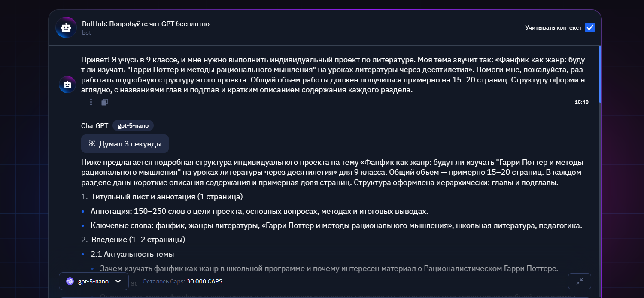Click the "bot" subtitle under header title
This screenshot has width=644, height=298.
[86, 33]
